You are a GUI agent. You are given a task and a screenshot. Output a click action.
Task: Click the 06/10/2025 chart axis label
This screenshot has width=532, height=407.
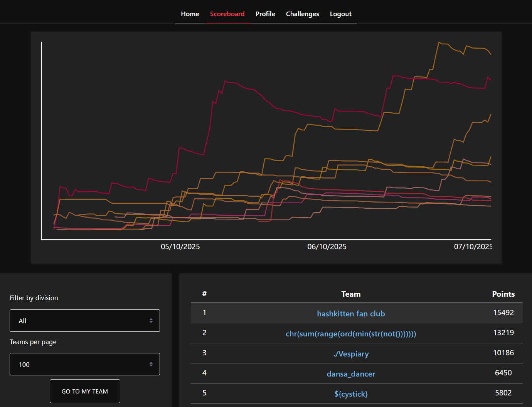pos(327,247)
